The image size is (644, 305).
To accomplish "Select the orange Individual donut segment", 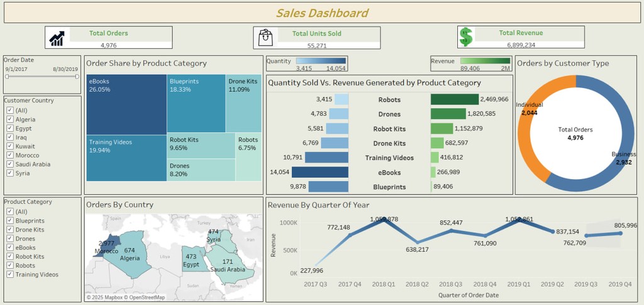I will tap(525, 140).
